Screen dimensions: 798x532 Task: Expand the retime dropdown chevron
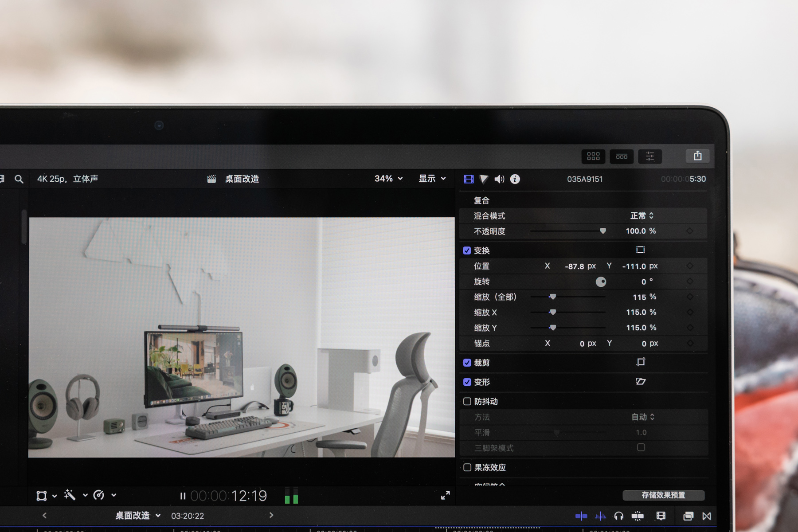[114, 495]
